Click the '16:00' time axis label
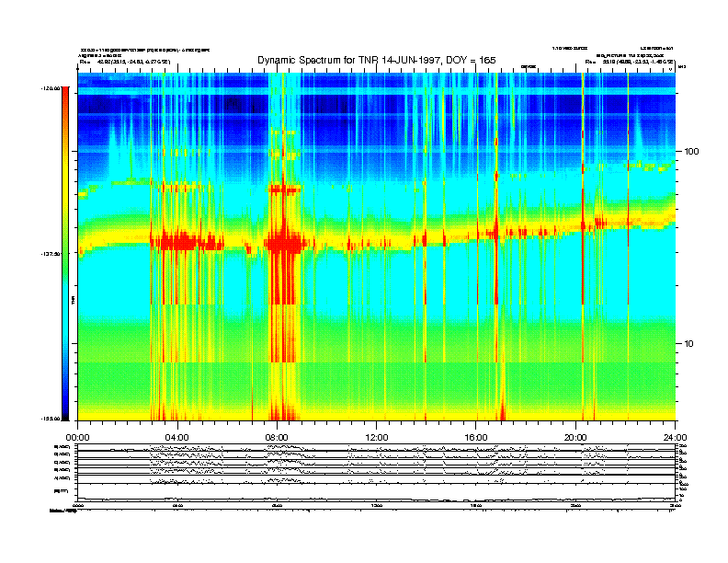 [476, 438]
